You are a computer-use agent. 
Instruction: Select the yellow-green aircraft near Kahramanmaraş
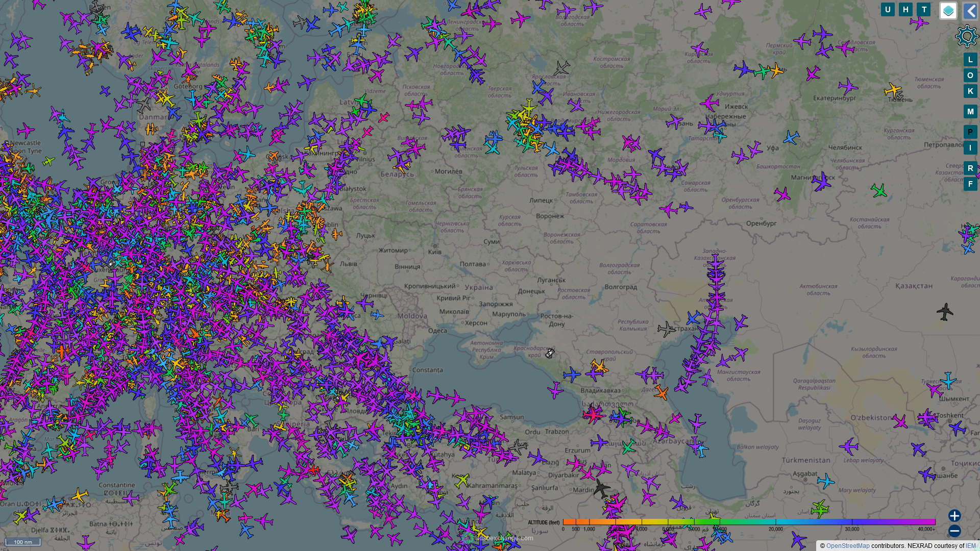[461, 480]
